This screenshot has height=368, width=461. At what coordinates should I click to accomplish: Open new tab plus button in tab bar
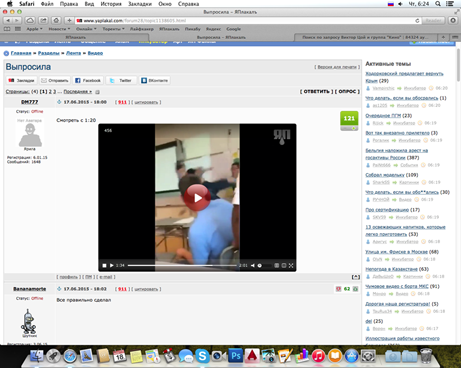[443, 37]
